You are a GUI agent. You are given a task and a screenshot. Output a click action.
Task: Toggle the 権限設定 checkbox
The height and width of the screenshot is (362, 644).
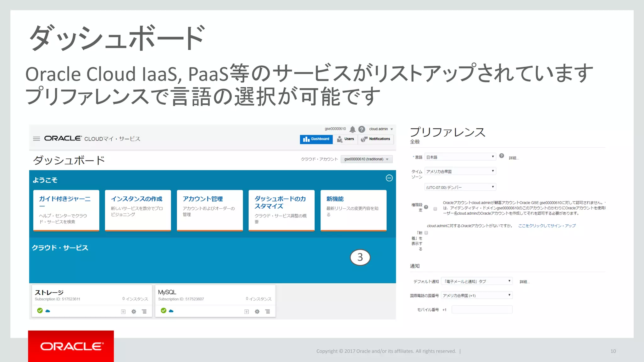click(435, 209)
